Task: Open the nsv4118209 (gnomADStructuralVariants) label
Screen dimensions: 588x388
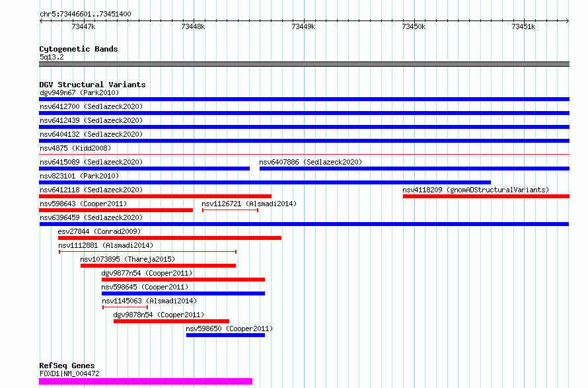Action: click(476, 190)
